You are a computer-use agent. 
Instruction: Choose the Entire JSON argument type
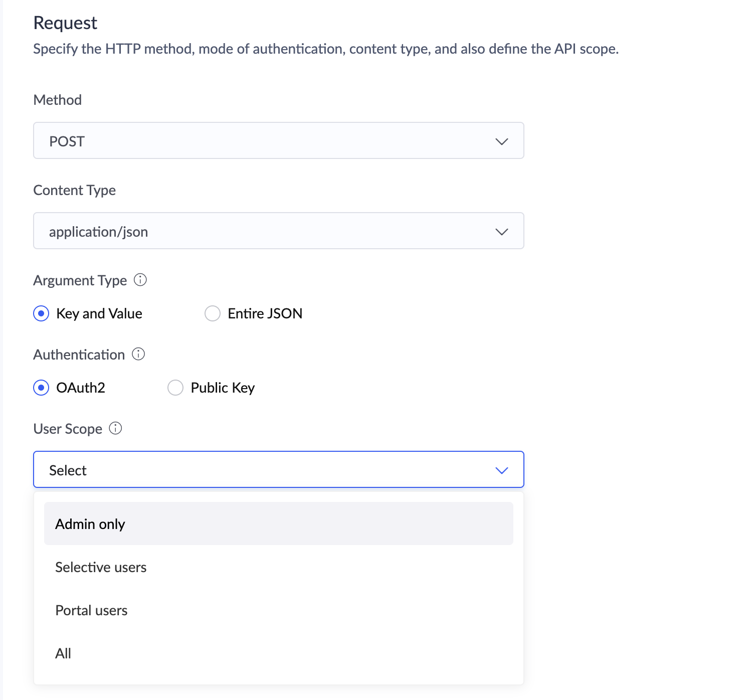click(213, 313)
